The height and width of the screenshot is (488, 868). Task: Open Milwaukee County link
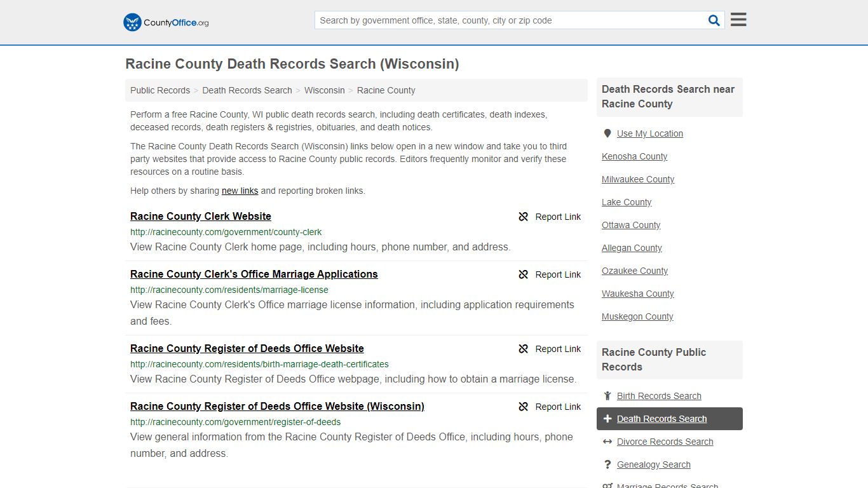(638, 179)
